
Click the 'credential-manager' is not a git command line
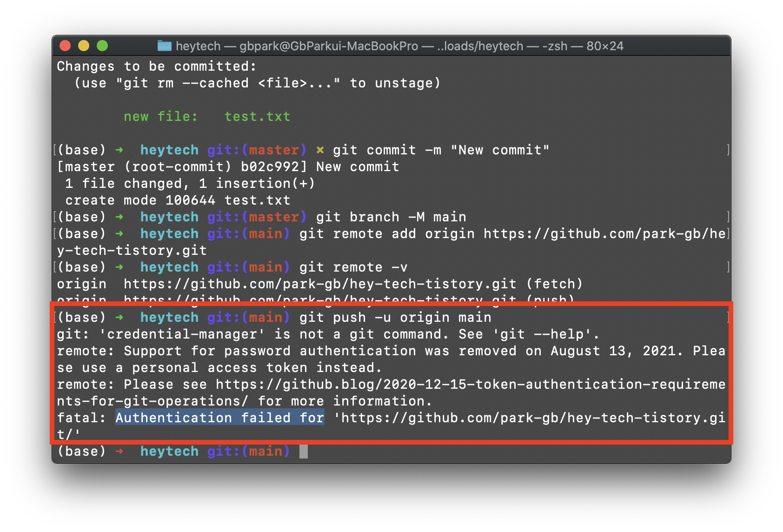pos(328,334)
